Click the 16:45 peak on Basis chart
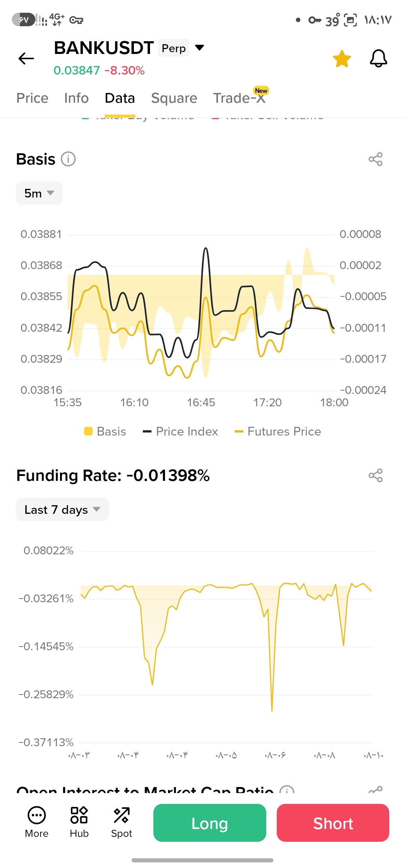 click(205, 249)
